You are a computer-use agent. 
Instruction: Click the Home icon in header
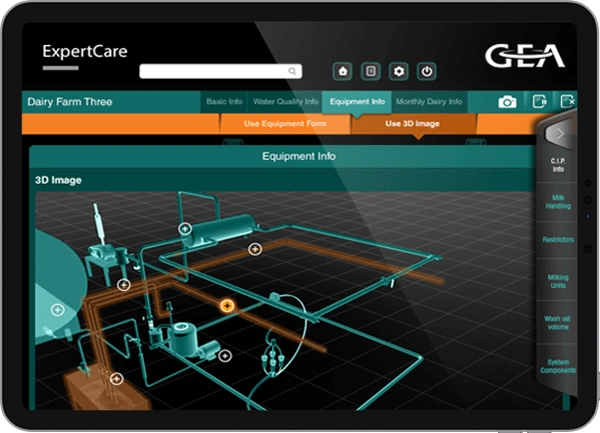coord(343,71)
